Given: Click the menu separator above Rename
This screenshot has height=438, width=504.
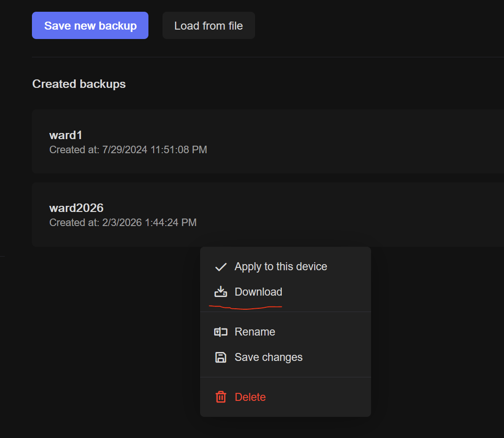Looking at the screenshot, I should [x=286, y=312].
